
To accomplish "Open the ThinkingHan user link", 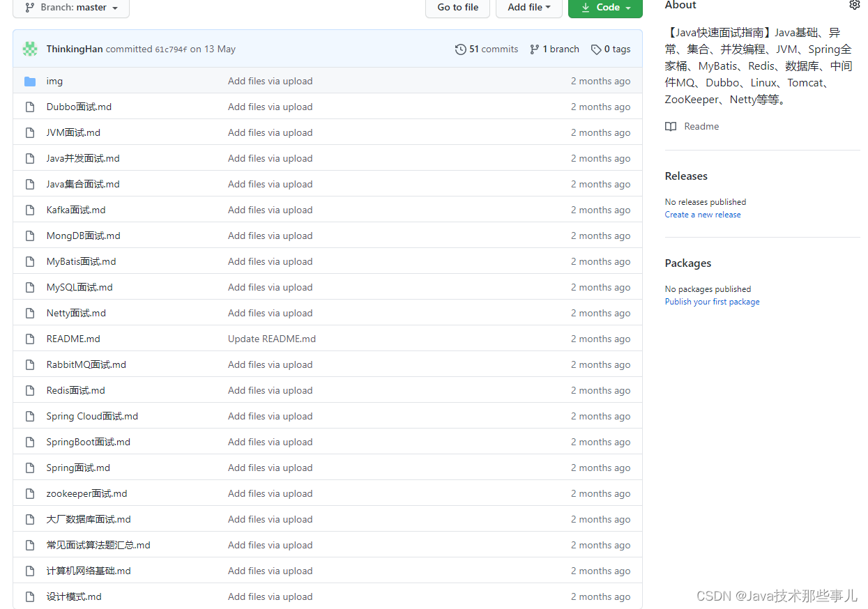I will point(75,49).
